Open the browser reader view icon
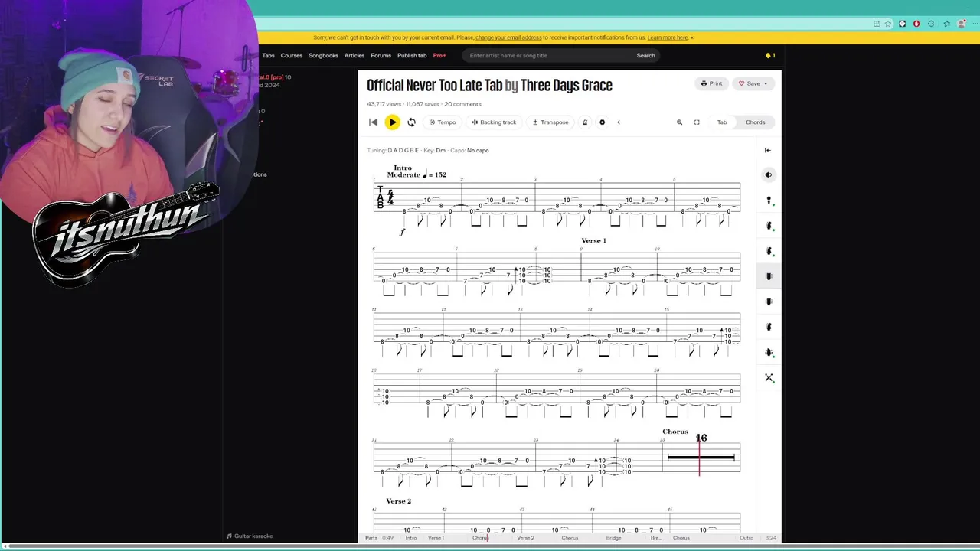The height and width of the screenshot is (551, 980). click(x=876, y=24)
